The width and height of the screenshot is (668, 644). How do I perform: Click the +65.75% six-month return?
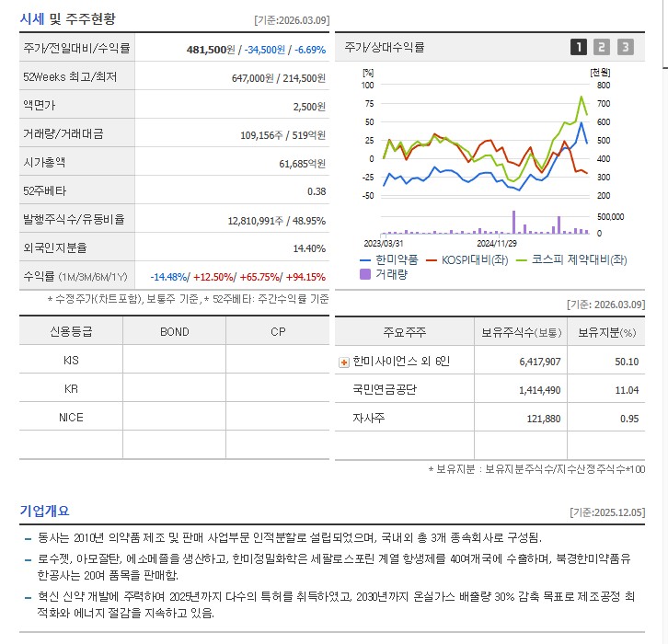point(259,277)
